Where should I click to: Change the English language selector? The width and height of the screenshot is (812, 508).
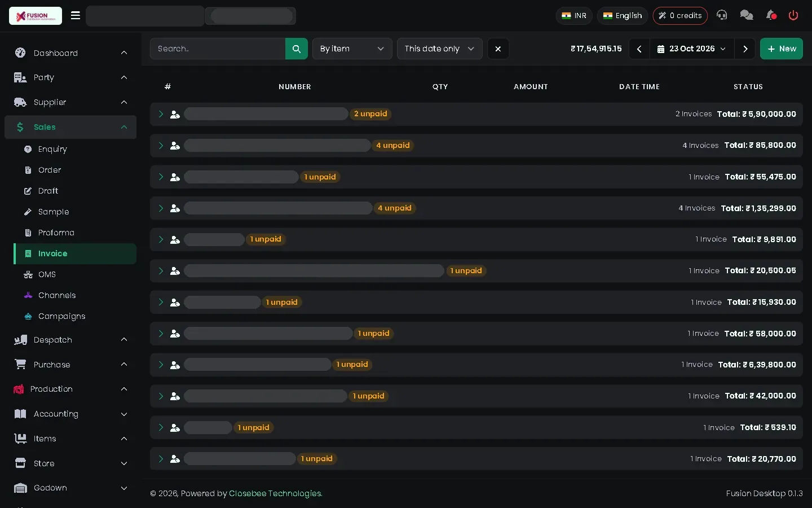point(623,15)
